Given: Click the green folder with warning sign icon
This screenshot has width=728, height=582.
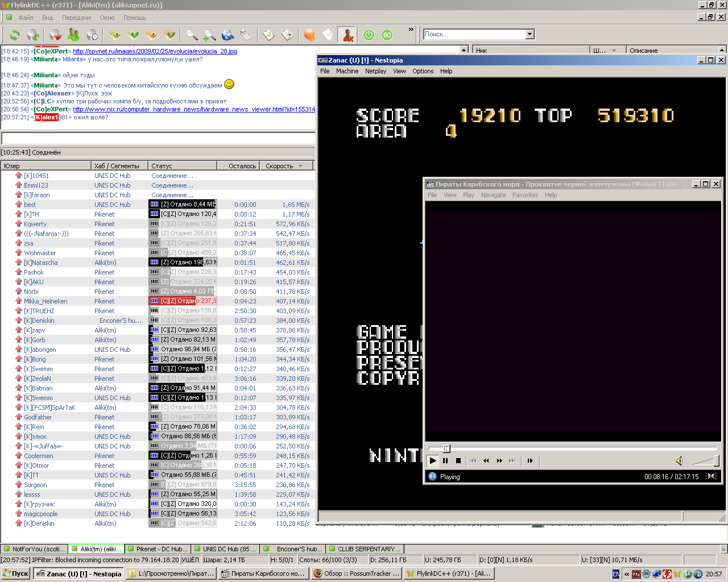Looking at the screenshot, I should 114,35.
